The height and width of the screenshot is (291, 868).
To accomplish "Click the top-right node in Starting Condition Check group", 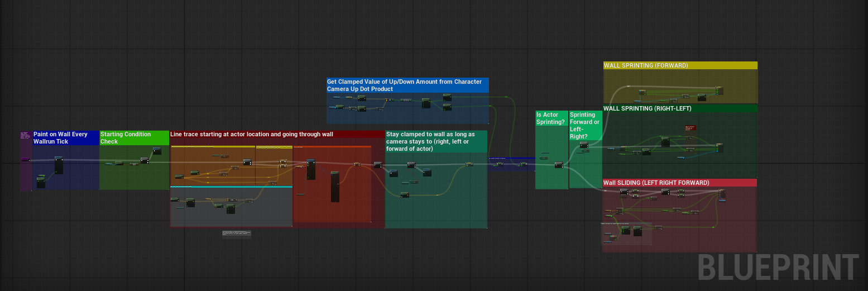I will coord(157,151).
